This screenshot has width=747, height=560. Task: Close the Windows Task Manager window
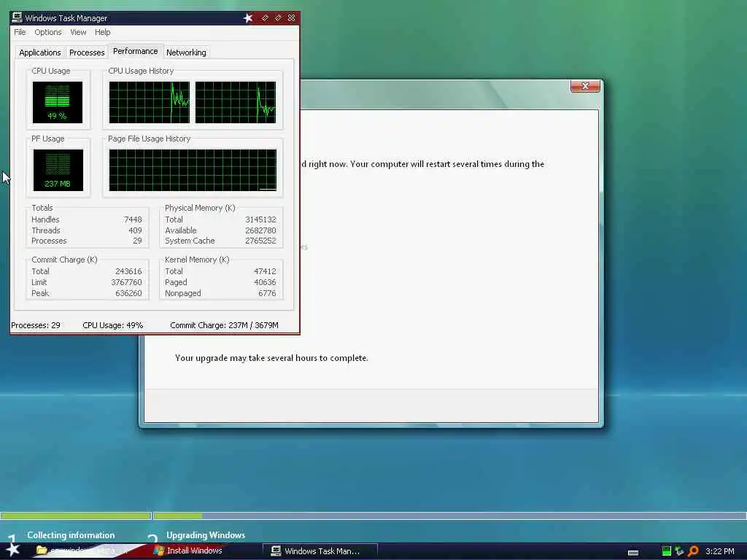pyautogui.click(x=292, y=18)
